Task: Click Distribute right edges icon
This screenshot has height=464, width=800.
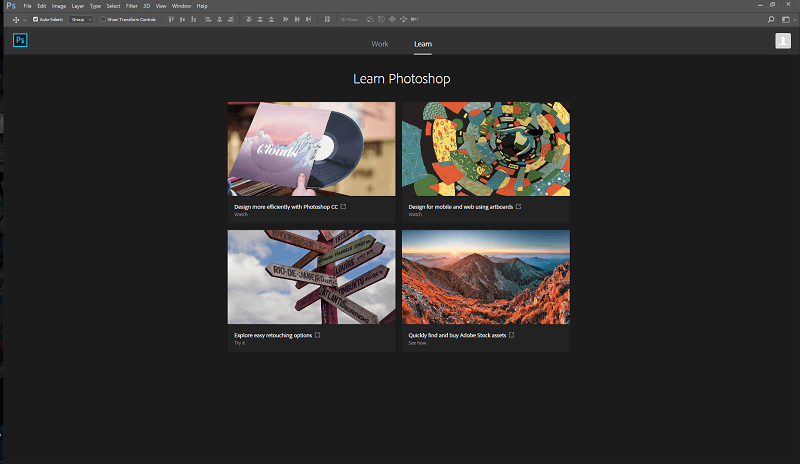Action: 308,19
